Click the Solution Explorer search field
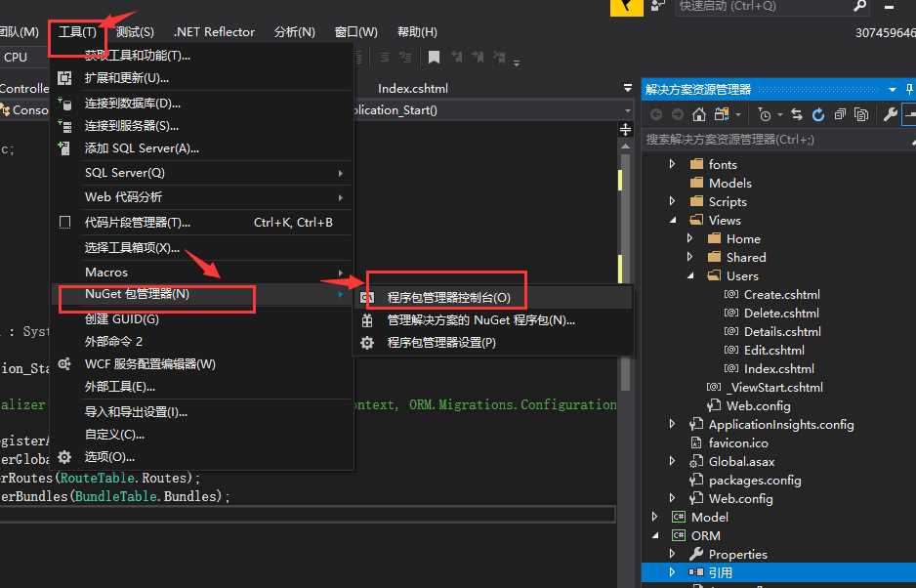Screen dimensions: 916x588 (x=777, y=139)
